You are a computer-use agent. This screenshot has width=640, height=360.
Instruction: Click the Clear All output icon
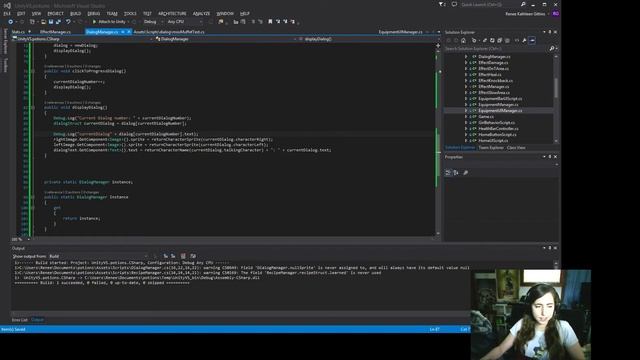point(183,256)
